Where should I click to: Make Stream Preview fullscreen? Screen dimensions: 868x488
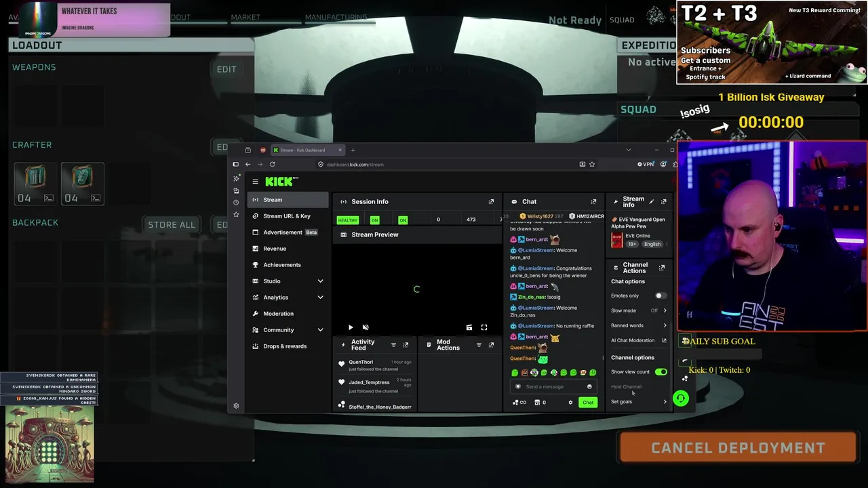point(484,327)
